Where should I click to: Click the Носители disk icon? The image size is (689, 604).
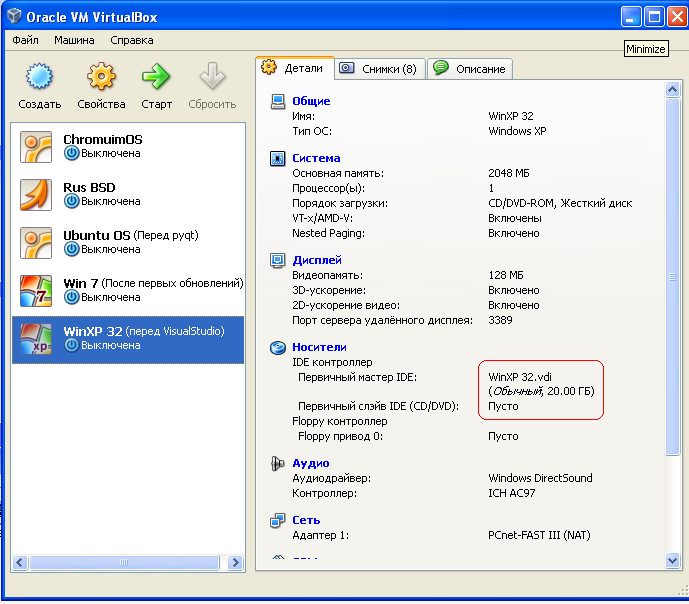[x=278, y=347]
